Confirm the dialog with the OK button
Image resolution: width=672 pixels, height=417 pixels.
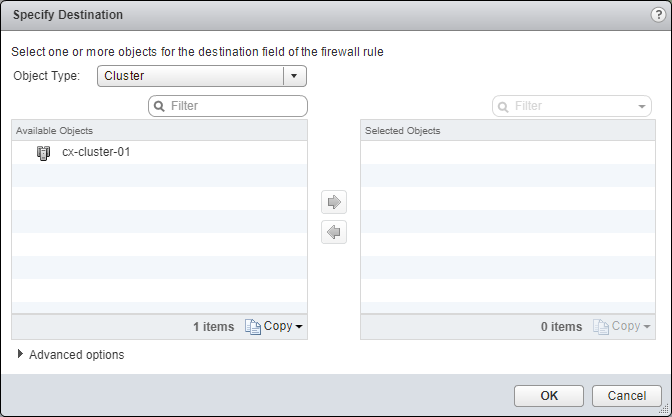tap(548, 395)
